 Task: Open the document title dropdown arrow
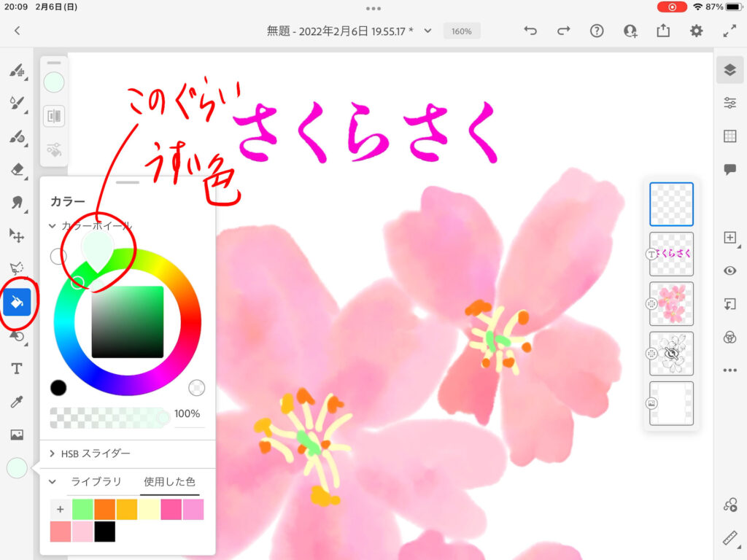click(x=428, y=31)
